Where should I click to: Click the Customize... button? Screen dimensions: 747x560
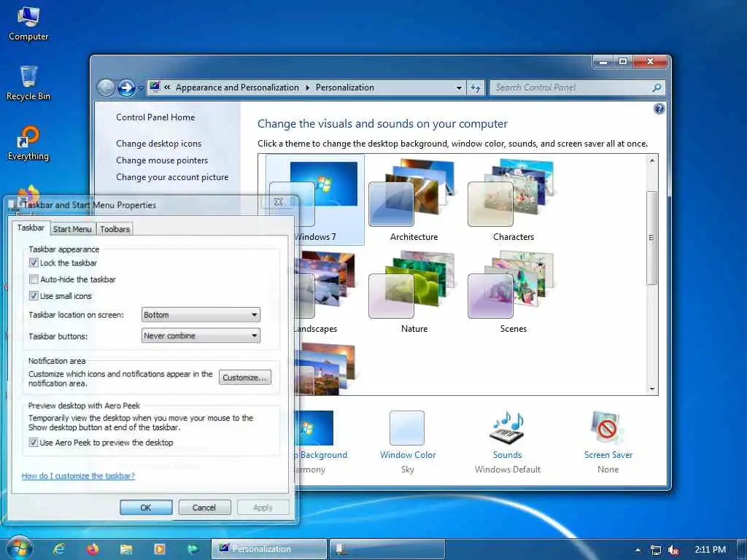245,378
